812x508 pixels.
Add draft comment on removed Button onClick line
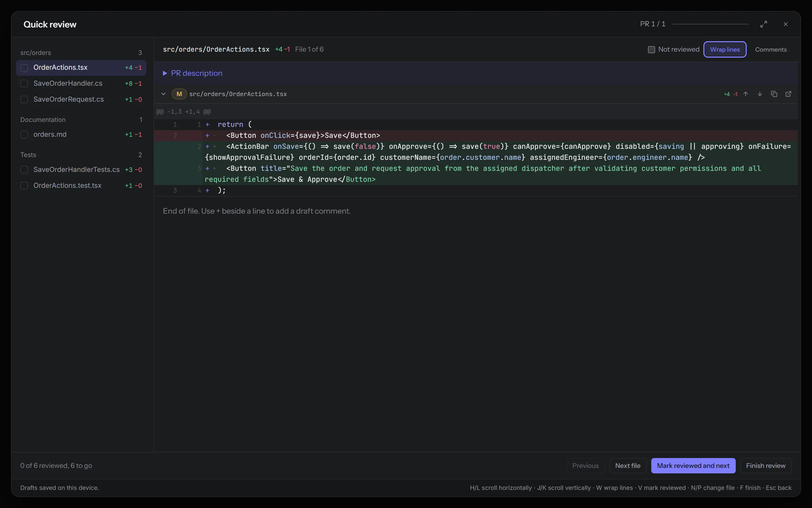coord(207,135)
